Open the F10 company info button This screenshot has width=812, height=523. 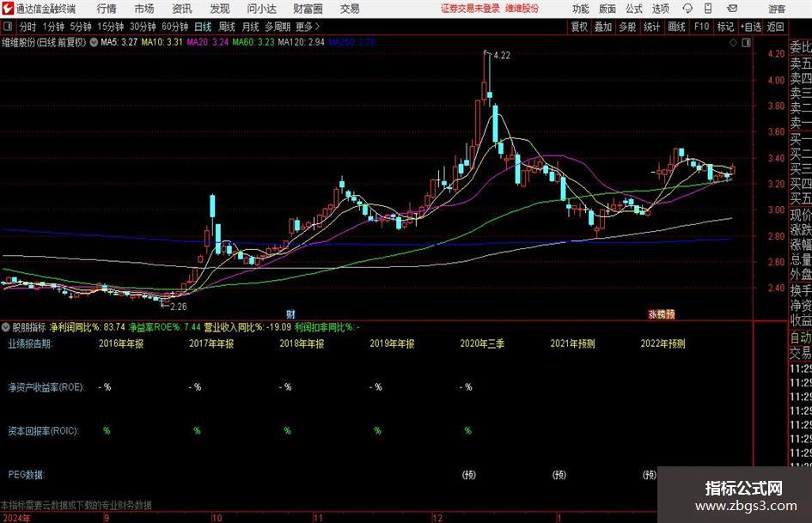(702, 27)
